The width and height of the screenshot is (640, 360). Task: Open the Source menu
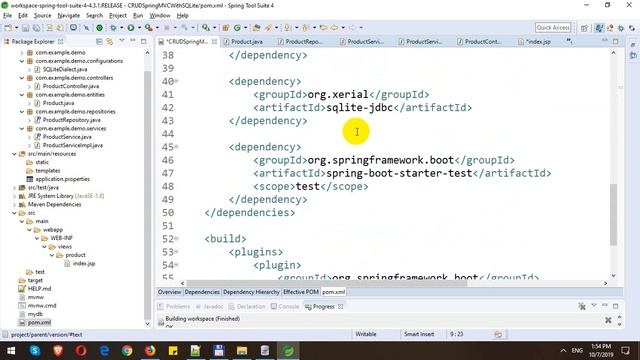(x=42, y=16)
